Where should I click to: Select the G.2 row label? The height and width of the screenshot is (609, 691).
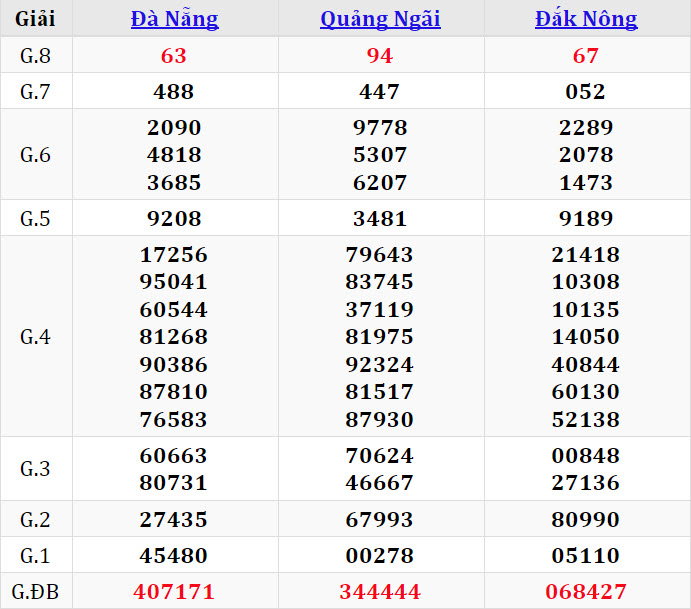click(35, 520)
